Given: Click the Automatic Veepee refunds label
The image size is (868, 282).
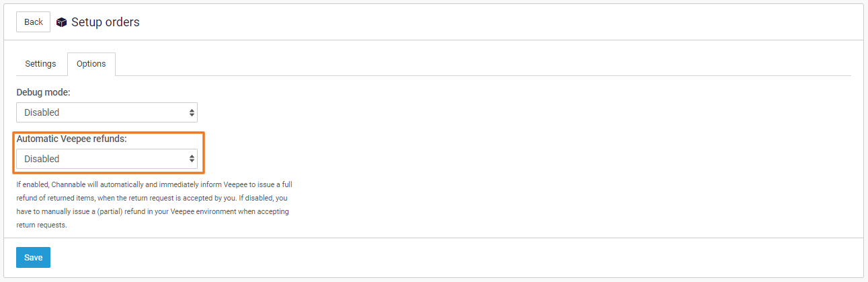Looking at the screenshot, I should coord(71,139).
